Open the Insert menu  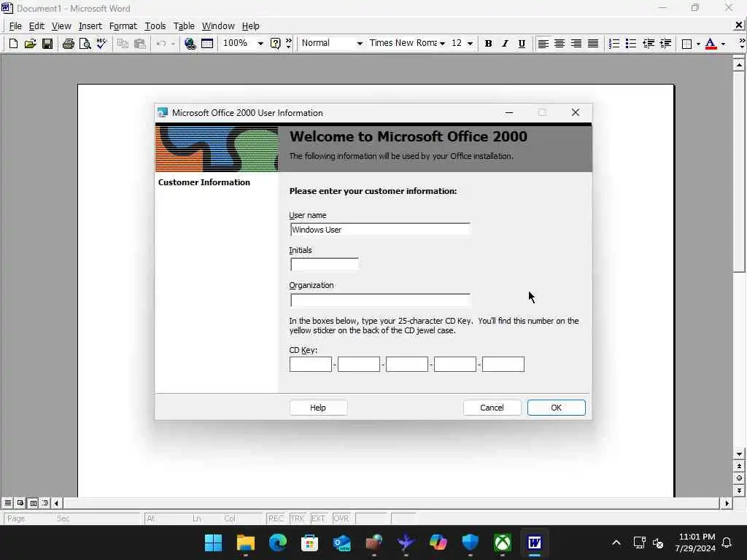pos(90,26)
